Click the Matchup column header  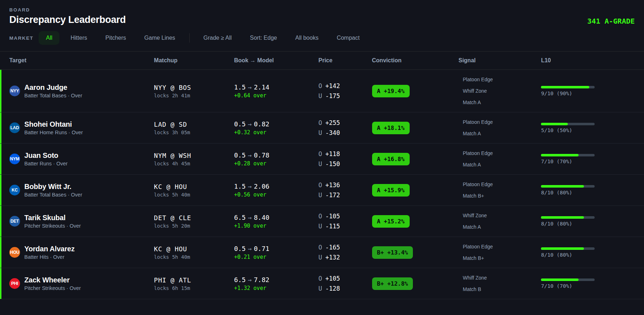tap(166, 60)
